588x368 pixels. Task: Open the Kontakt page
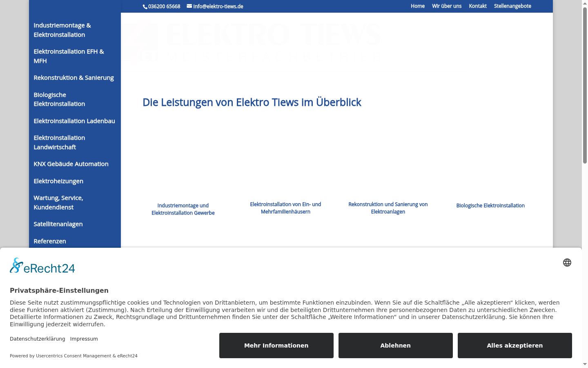[478, 6]
